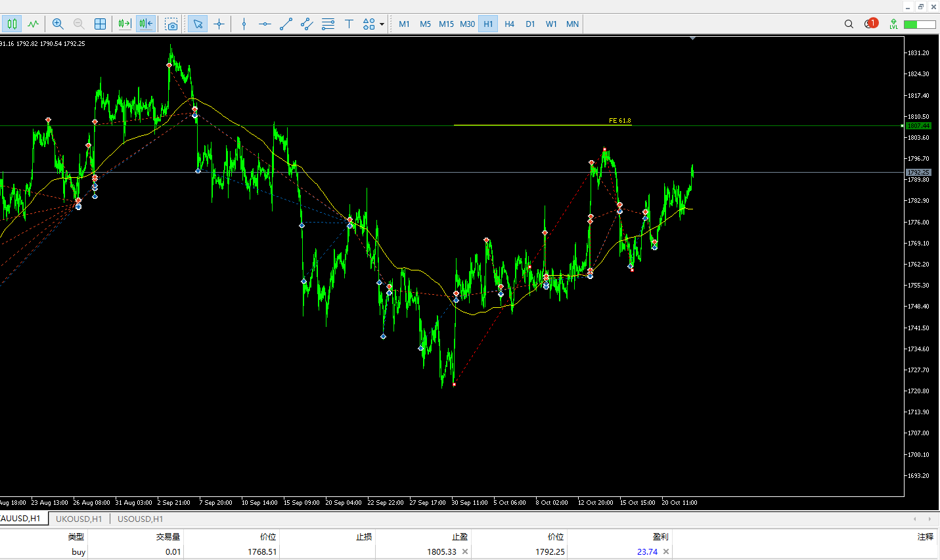This screenshot has height=560, width=940.
Task: Zoom in on the chart
Action: (58, 24)
